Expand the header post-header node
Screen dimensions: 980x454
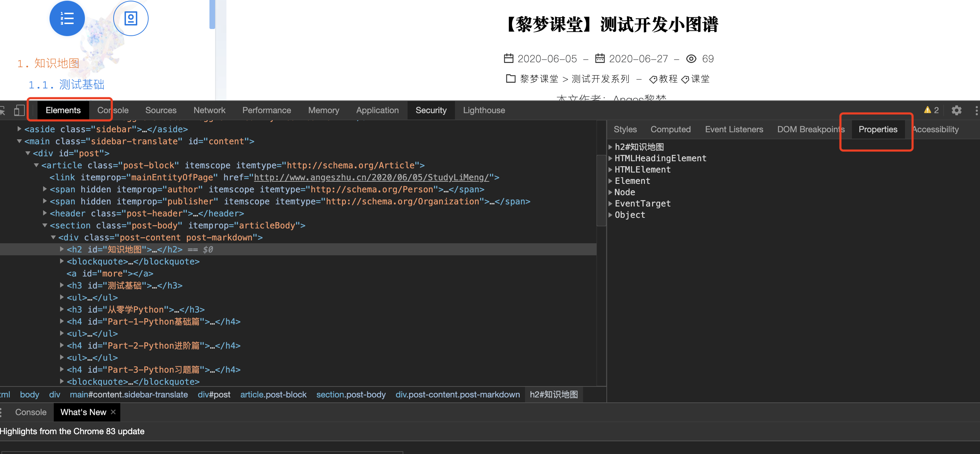(x=45, y=213)
